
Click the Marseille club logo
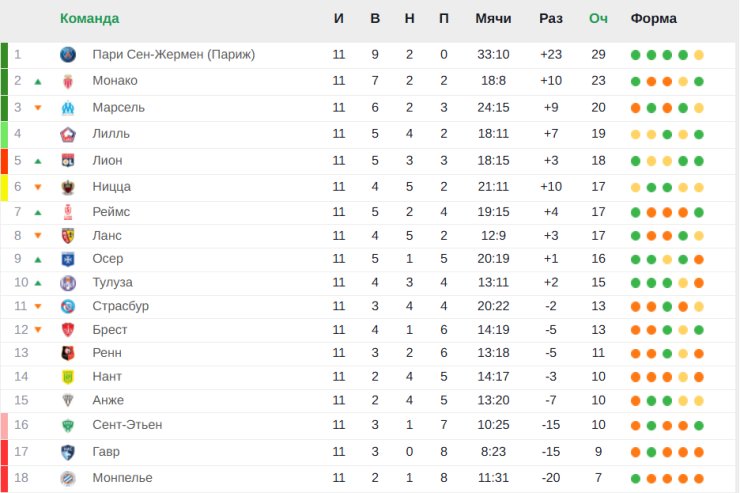68,108
